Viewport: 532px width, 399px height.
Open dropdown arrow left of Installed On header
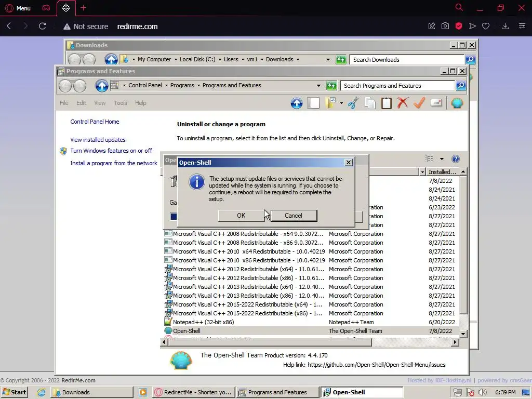click(x=422, y=172)
